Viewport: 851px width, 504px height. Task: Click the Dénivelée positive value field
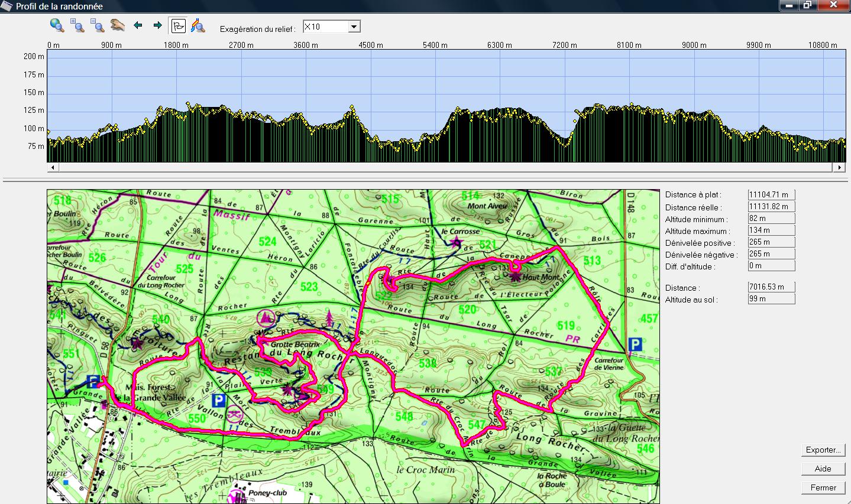[771, 242]
